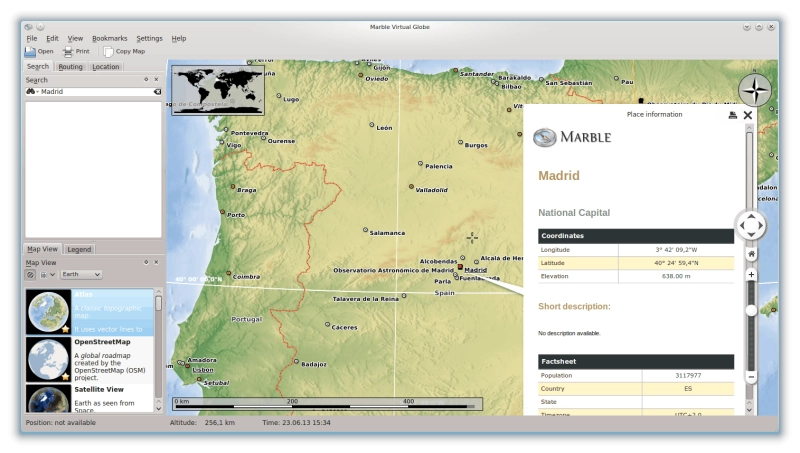Click the Badajoz city marker
800x453 pixels.
coord(296,361)
